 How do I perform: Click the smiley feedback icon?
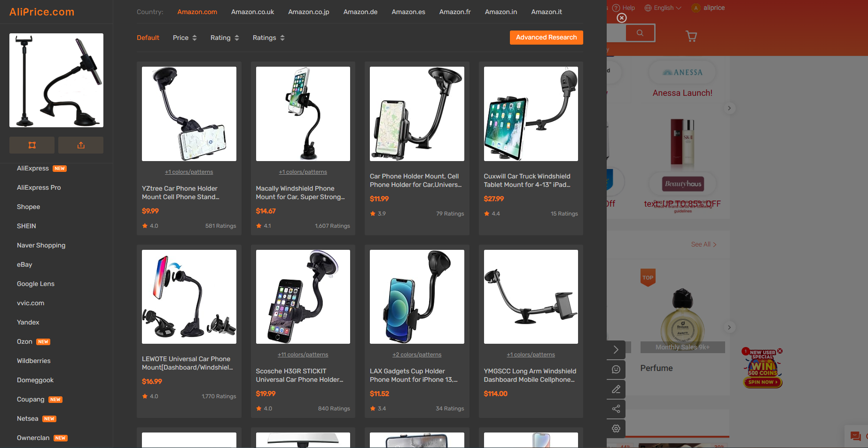616,370
